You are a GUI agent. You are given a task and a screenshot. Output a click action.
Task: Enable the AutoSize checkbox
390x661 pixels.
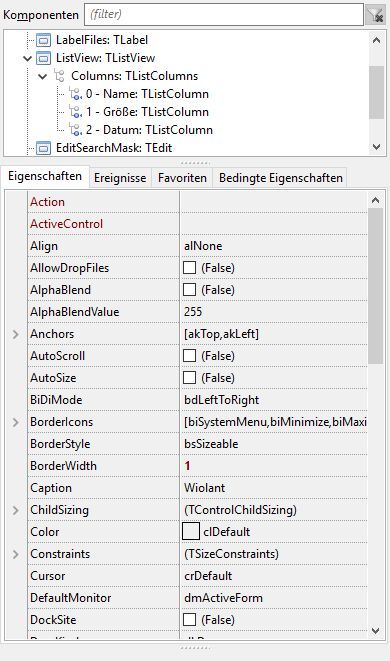point(189,378)
